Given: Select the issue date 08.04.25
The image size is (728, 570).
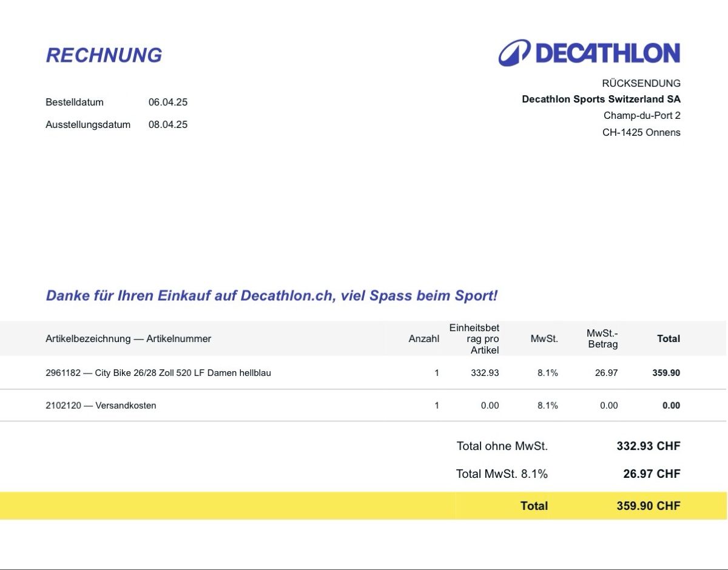Looking at the screenshot, I should [168, 124].
